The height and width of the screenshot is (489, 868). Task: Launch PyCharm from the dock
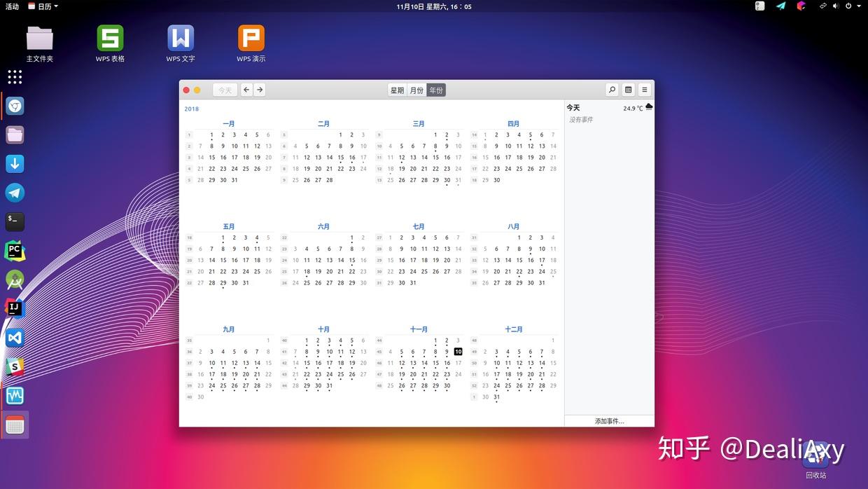pos(15,250)
